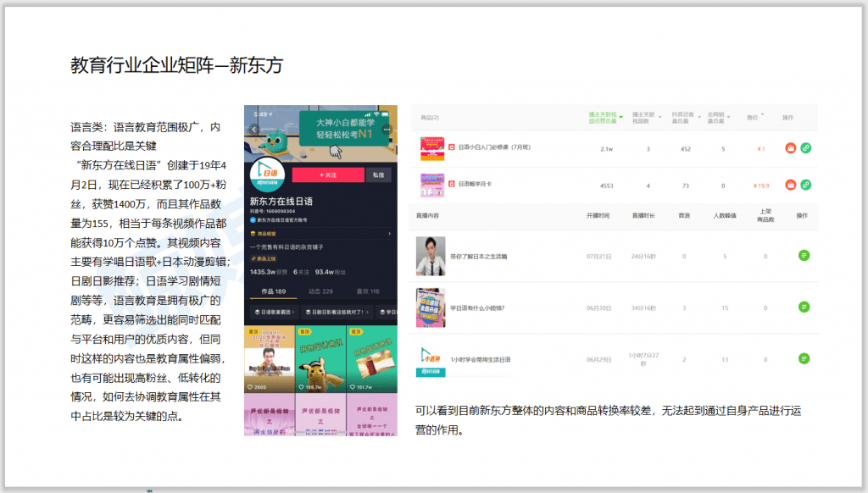Click green link icon for 日语畅学月卡

(806, 185)
